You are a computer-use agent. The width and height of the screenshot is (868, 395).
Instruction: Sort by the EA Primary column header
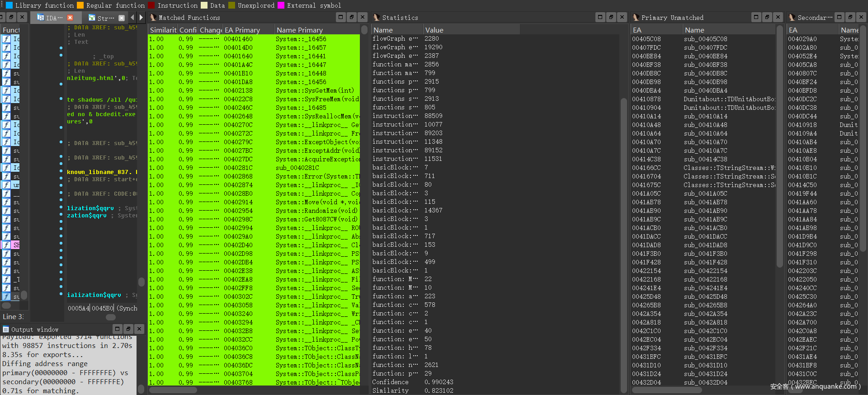pos(242,30)
